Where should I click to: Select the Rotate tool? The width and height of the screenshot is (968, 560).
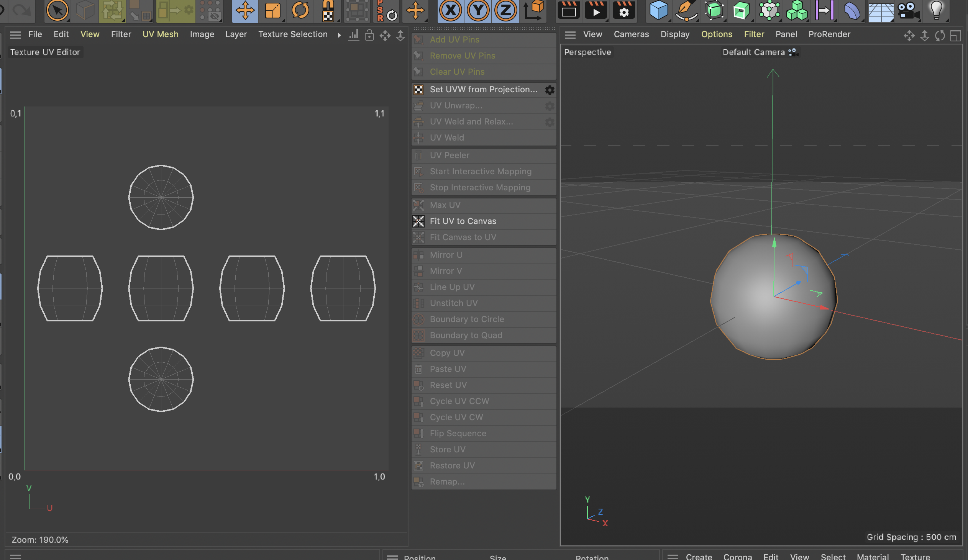300,10
